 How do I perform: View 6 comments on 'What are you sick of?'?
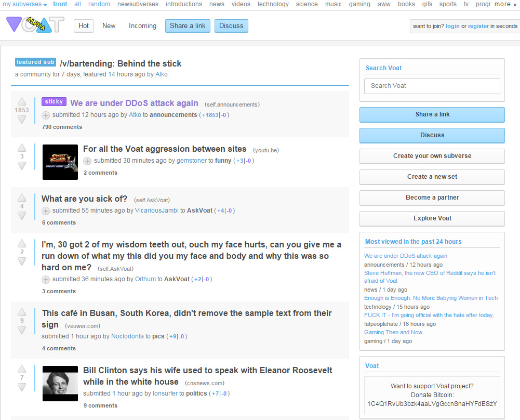pos(59,222)
